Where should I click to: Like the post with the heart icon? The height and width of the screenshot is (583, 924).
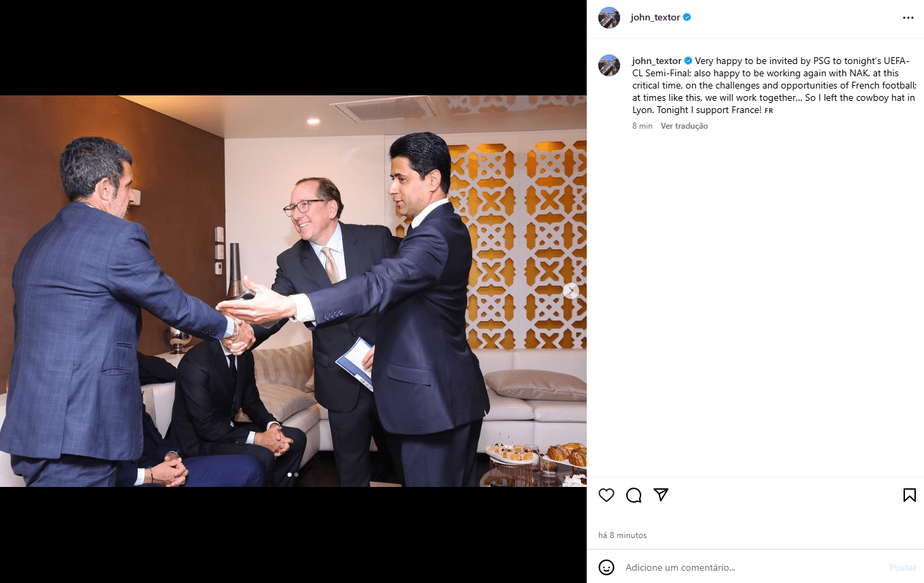coord(606,495)
